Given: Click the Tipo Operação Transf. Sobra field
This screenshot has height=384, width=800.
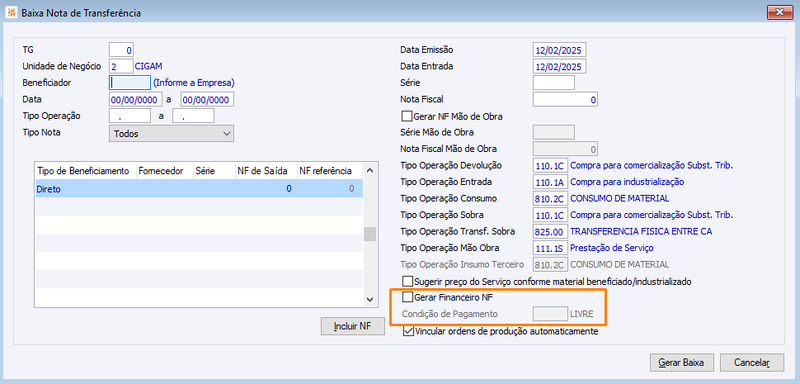Looking at the screenshot, I should click(x=550, y=232).
